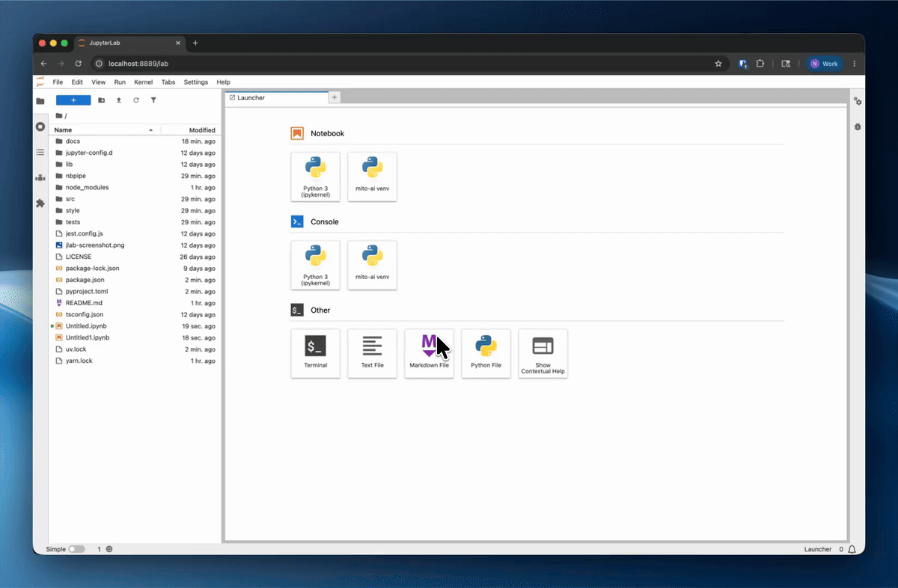
Task: Open the Extension Manager puzzle icon
Action: coord(40,203)
